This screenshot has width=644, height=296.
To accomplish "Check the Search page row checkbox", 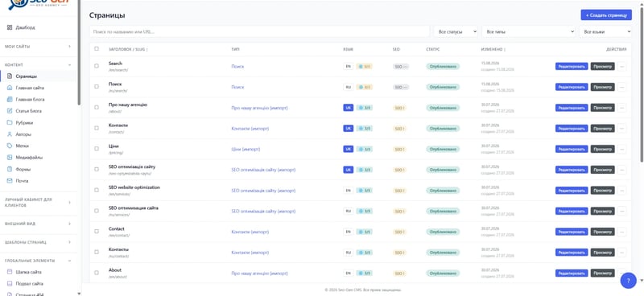I will tap(97, 66).
